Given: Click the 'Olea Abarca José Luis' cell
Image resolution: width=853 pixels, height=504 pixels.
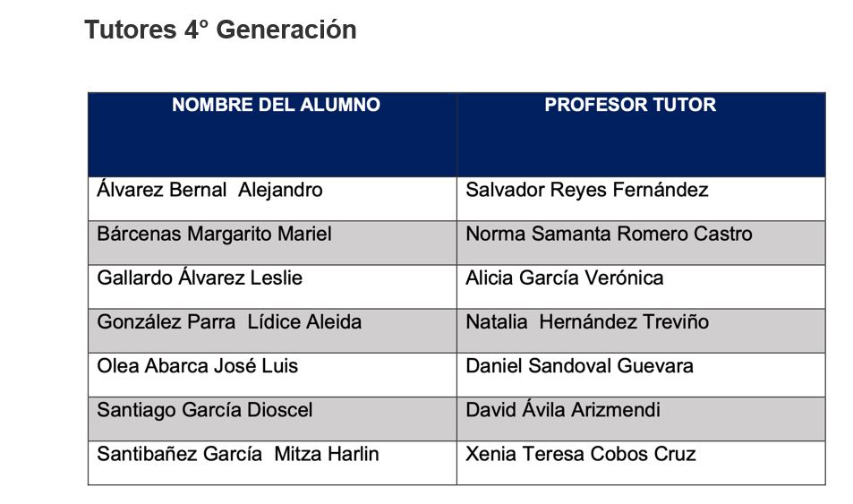Looking at the screenshot, I should click(x=198, y=365).
